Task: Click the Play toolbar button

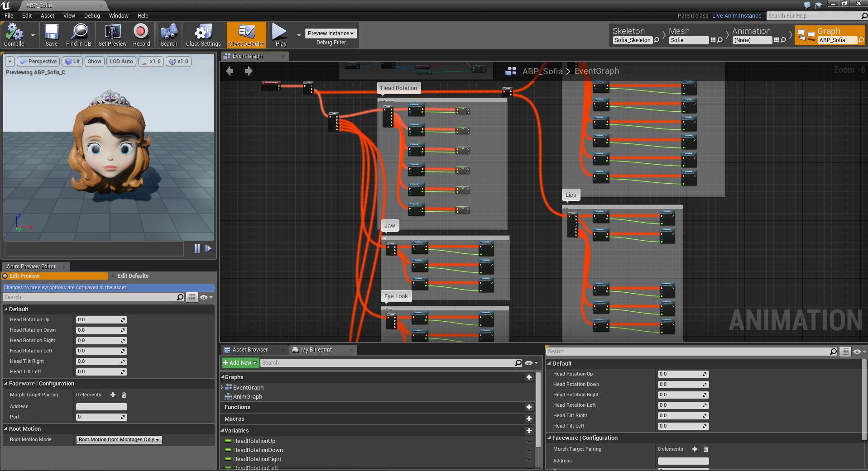Action: tap(281, 35)
